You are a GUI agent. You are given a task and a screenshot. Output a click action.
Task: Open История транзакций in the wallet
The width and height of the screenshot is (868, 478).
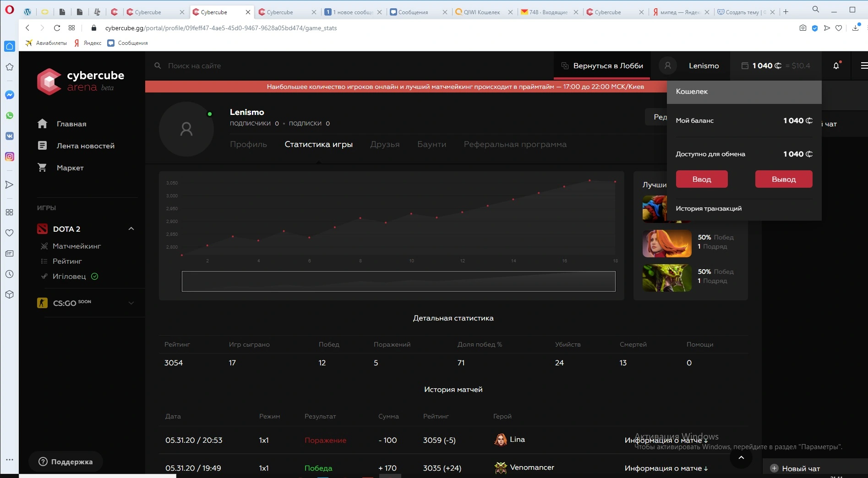(709, 208)
